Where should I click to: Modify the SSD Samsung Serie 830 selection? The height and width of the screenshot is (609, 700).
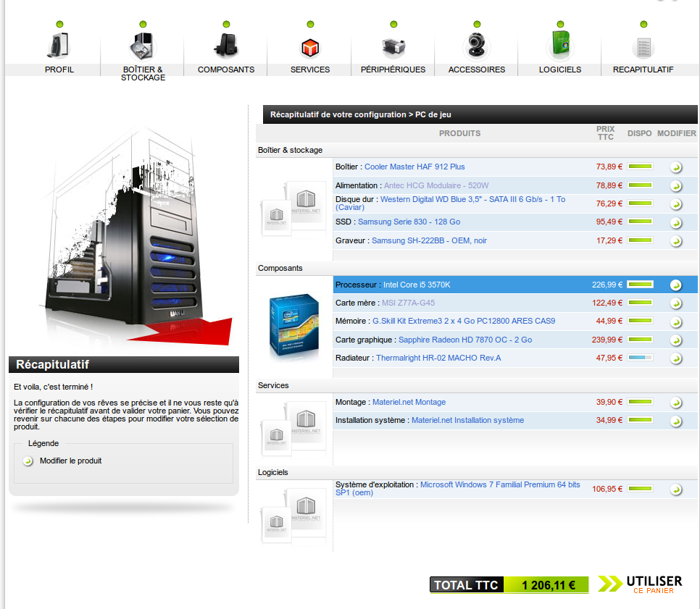[x=675, y=222]
